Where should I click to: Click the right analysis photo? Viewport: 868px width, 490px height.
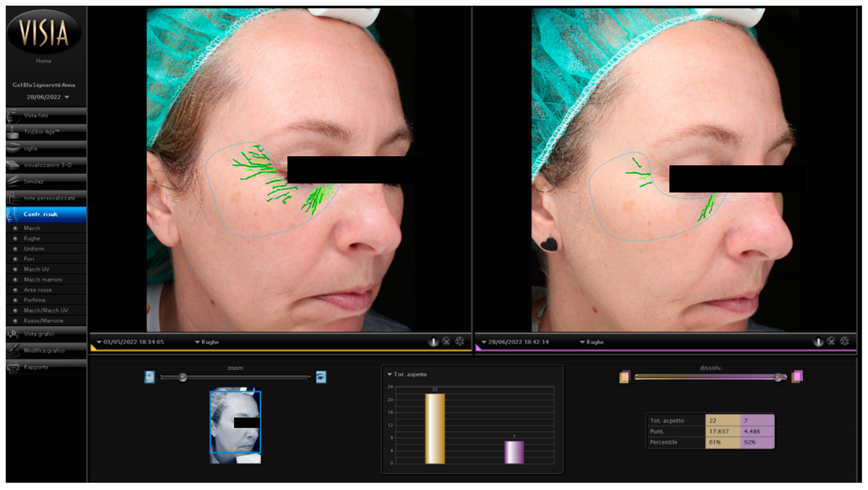(x=666, y=170)
